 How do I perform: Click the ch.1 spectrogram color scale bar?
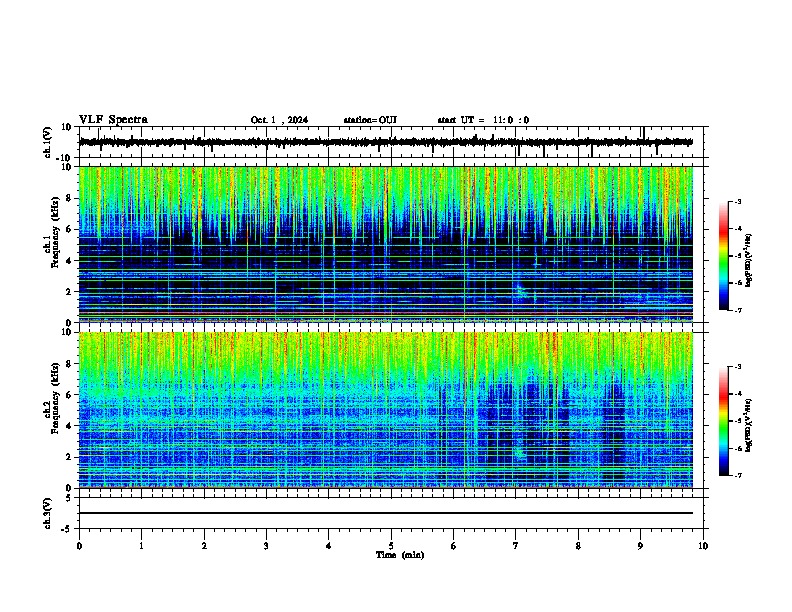pos(723,256)
